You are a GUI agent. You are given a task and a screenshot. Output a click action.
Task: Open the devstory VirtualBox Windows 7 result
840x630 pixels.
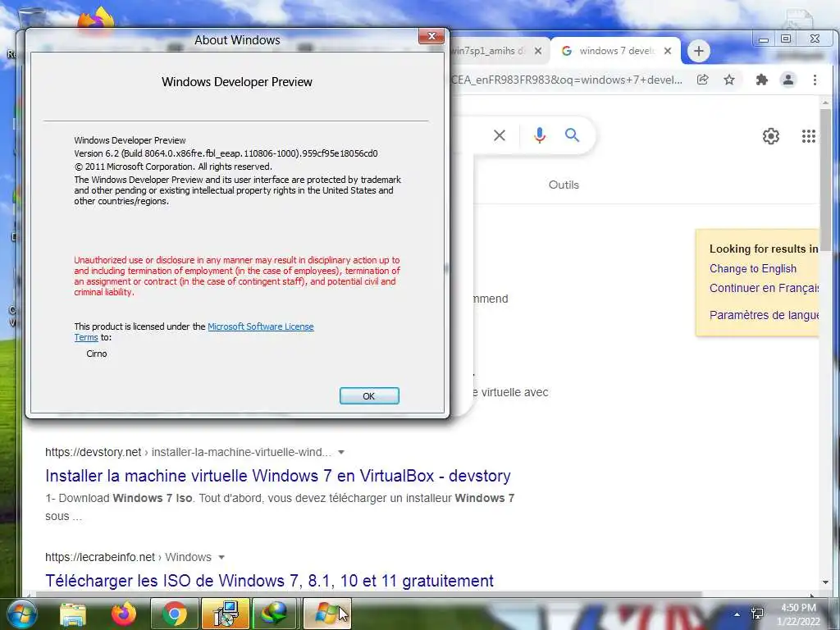(x=277, y=476)
